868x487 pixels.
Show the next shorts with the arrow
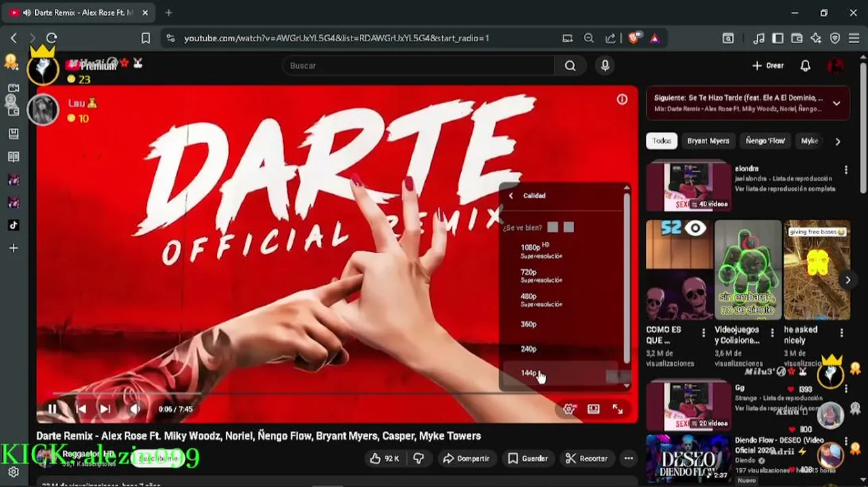(x=848, y=279)
